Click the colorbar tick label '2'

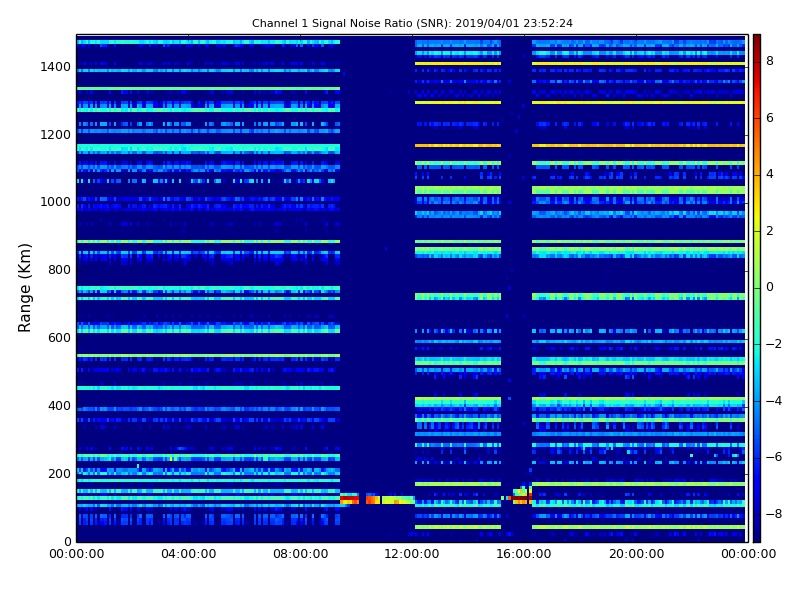(770, 231)
